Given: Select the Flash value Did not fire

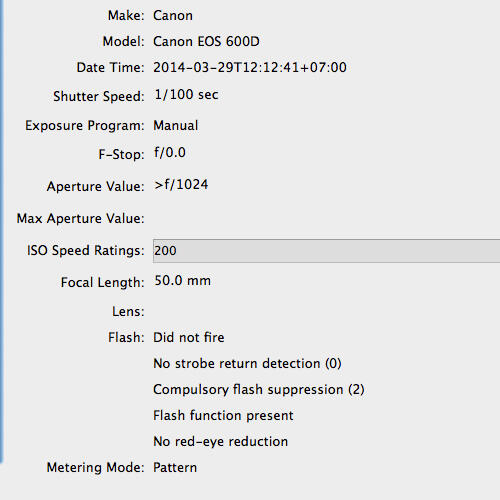Looking at the screenshot, I should click(189, 338).
